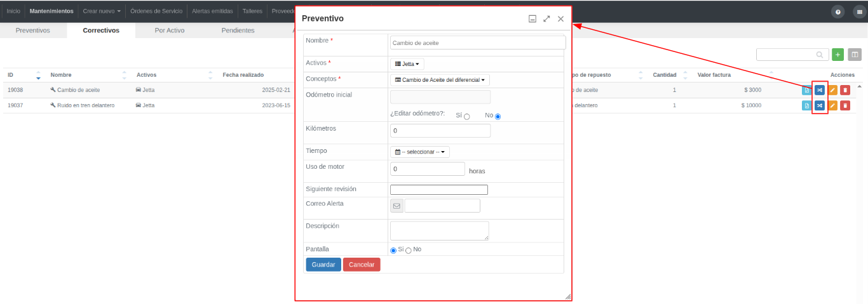The height and width of the screenshot is (304, 868).
Task: Click the orange edit pencil in the $ 10000 row
Action: 832,105
